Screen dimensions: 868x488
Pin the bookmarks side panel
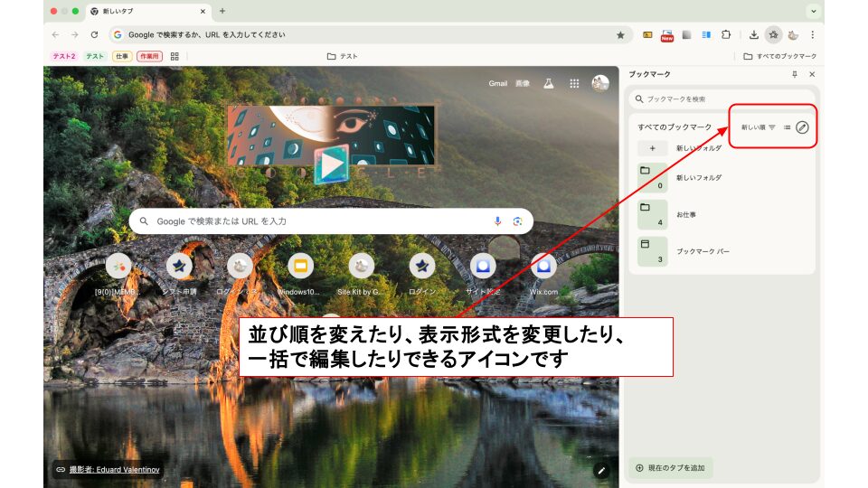pos(795,74)
